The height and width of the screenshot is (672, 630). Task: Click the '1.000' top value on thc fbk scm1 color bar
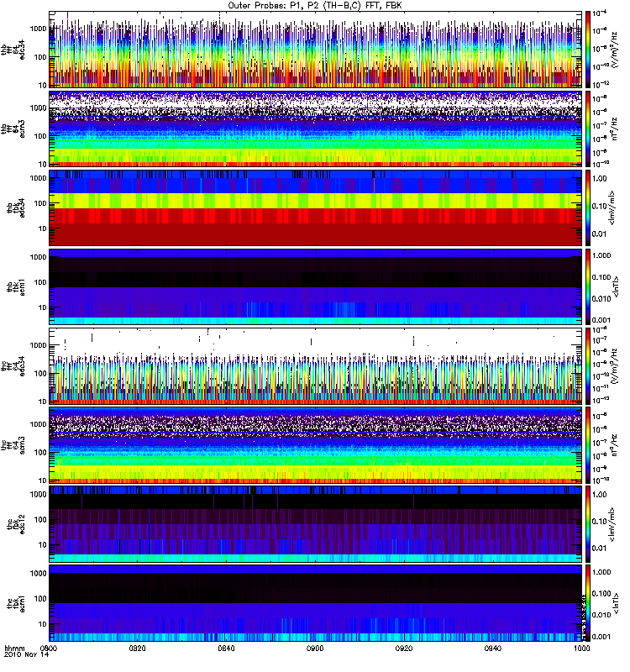pos(601,572)
